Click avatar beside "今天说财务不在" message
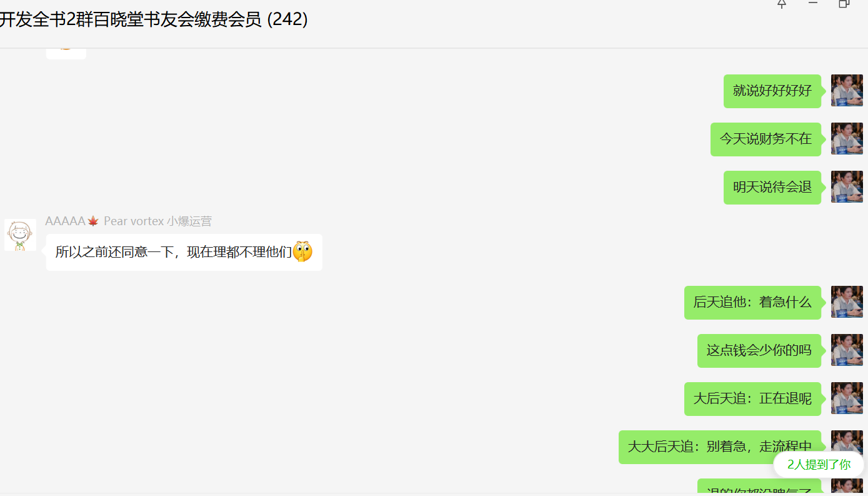The image size is (868, 496). point(847,139)
